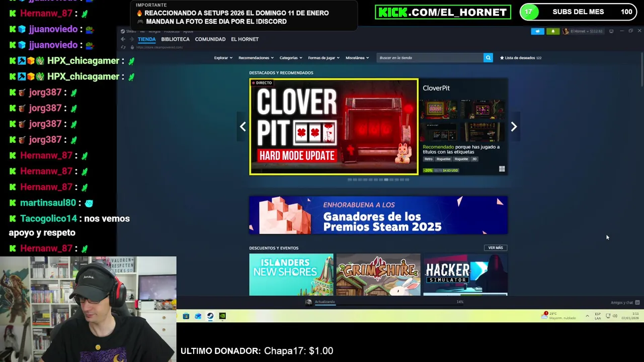The width and height of the screenshot is (644, 362).
Task: Open the Steam menu in title bar
Action: [131, 31]
